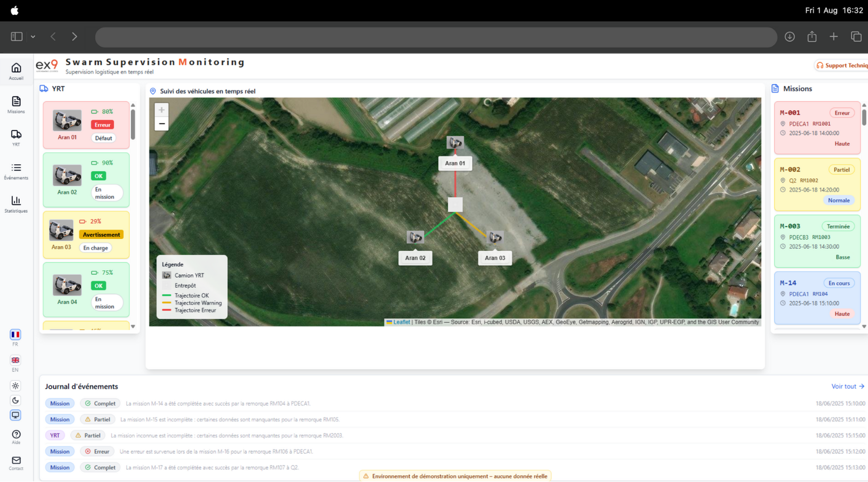This screenshot has width=868, height=482.
Task: Open the YRT trucks section
Action: (x=16, y=137)
